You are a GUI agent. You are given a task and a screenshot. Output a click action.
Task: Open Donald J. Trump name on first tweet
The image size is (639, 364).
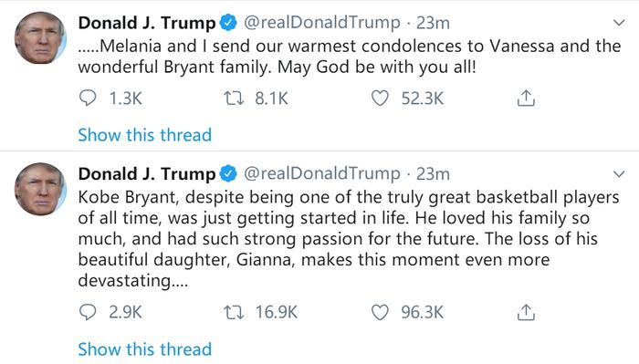[x=147, y=23]
